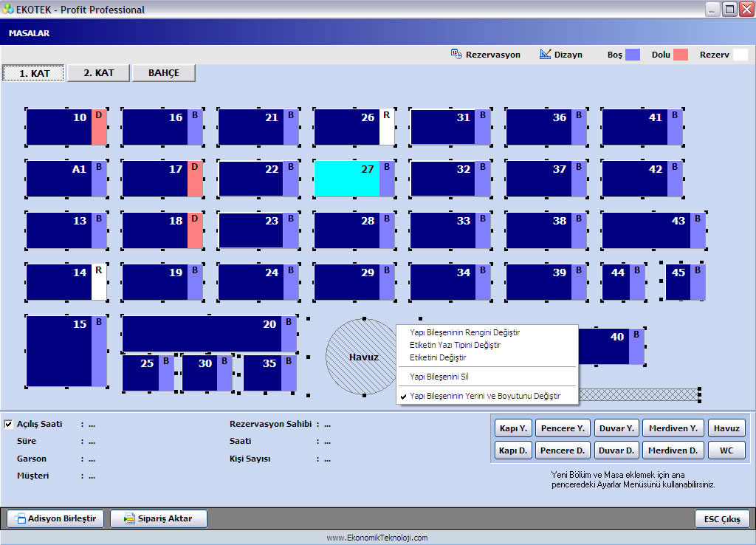The height and width of the screenshot is (545, 756).
Task: Click the Havuz button in the component palette
Action: 726,428
